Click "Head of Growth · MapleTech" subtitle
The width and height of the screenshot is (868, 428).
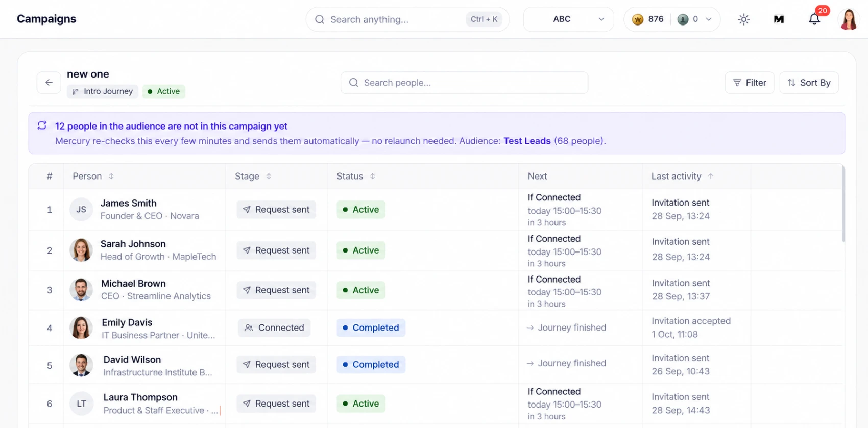[x=158, y=257]
